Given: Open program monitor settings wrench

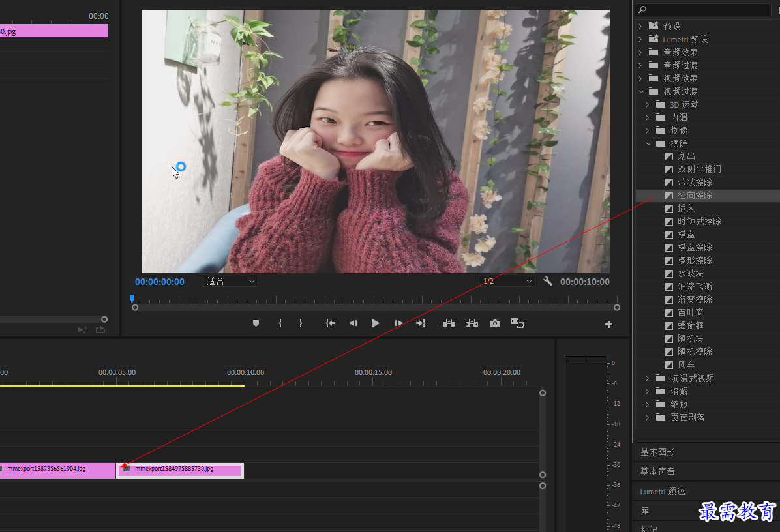Looking at the screenshot, I should [548, 282].
